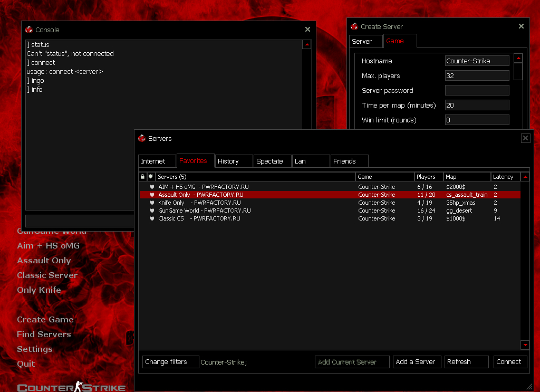Click Only Knife main menu link
The width and height of the screenshot is (540, 392).
pos(39,290)
